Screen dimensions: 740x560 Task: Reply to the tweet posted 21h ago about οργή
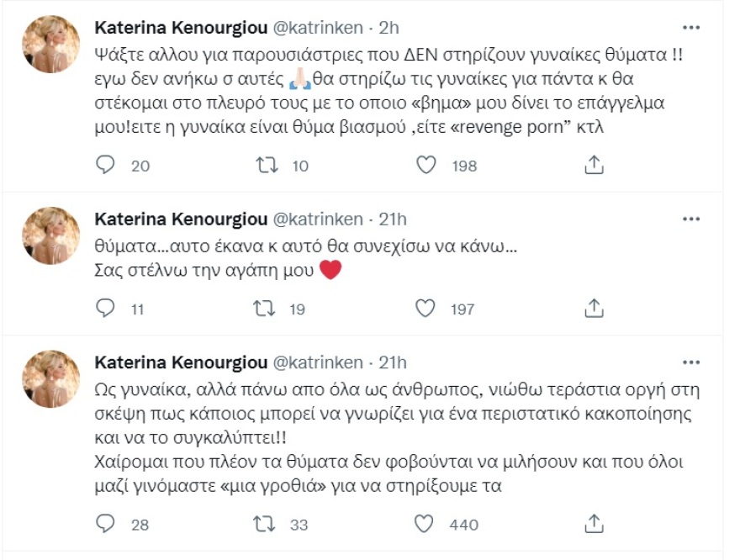tap(104, 524)
